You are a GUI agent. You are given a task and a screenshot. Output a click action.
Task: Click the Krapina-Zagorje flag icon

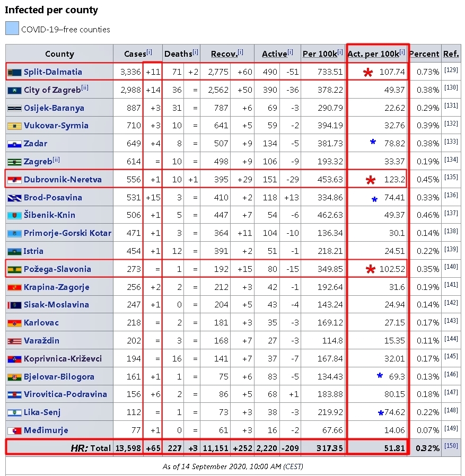(14, 287)
